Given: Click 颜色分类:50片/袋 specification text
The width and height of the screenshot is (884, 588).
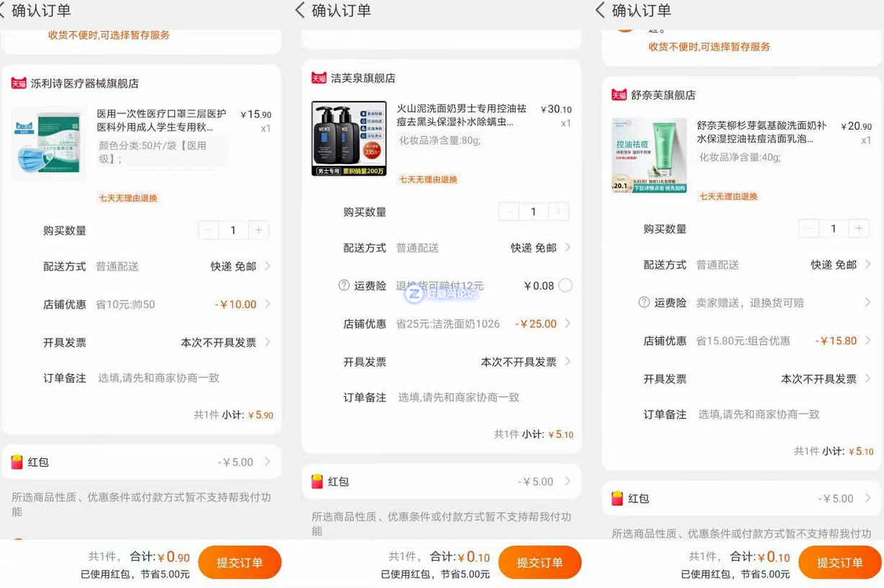Looking at the screenshot, I should coord(153,152).
